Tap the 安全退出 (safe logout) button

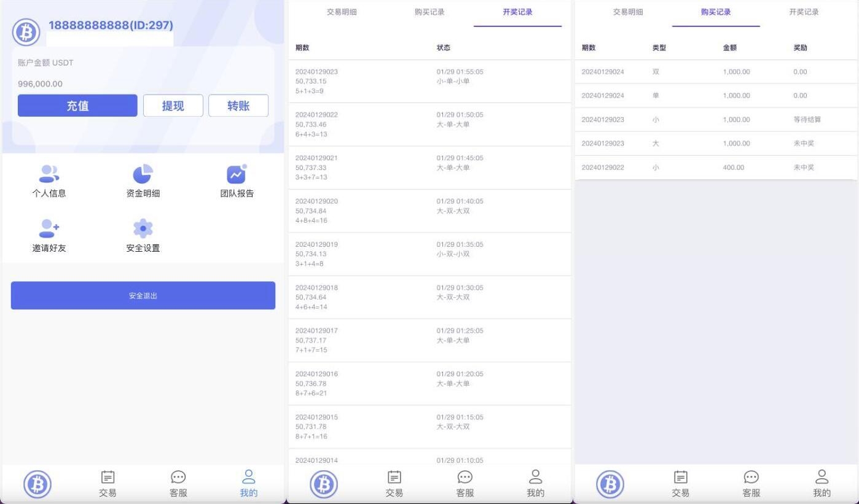click(143, 295)
